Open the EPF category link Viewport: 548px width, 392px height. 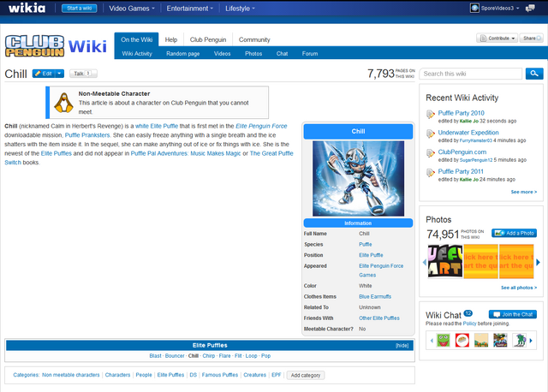click(x=276, y=375)
